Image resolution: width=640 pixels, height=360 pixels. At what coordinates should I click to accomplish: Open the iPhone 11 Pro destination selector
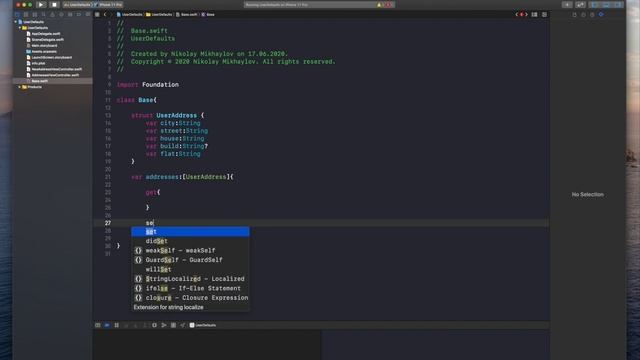coord(109,4)
